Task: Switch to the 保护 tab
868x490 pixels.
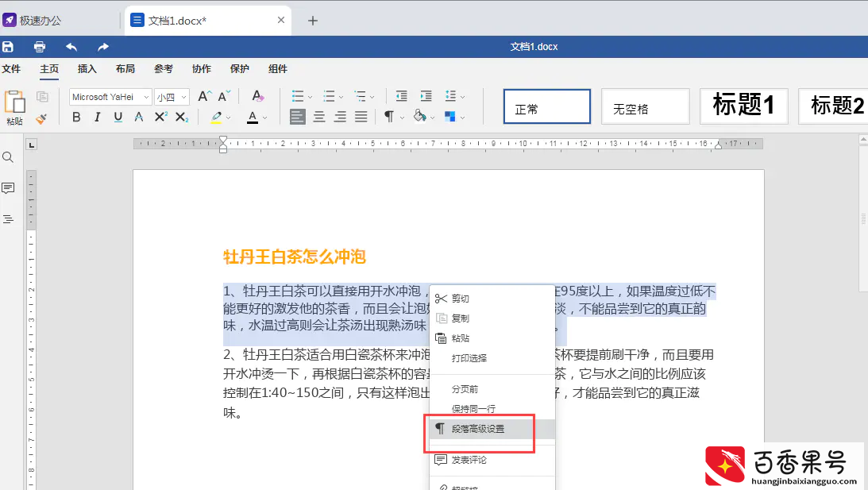Action: [240, 68]
